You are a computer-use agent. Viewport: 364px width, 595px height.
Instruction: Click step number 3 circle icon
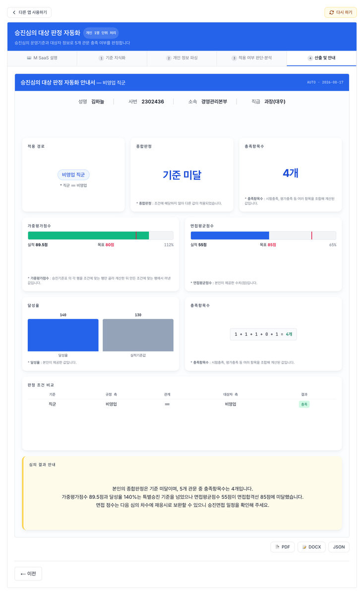pyautogui.click(x=234, y=58)
